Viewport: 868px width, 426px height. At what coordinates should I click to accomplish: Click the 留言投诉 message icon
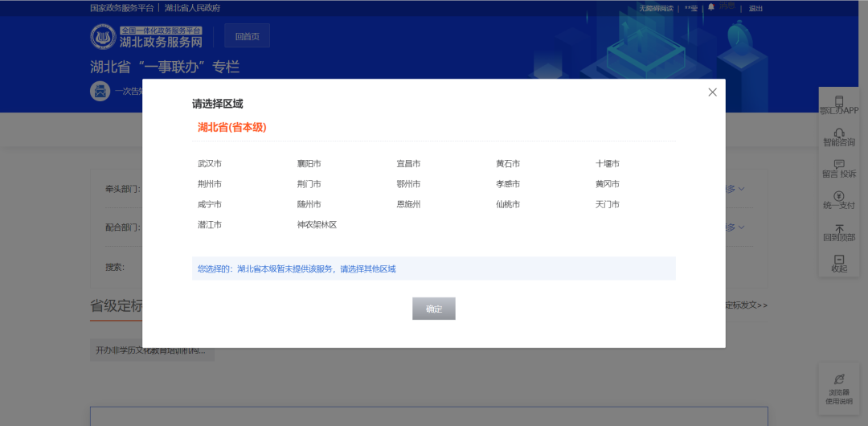click(839, 165)
